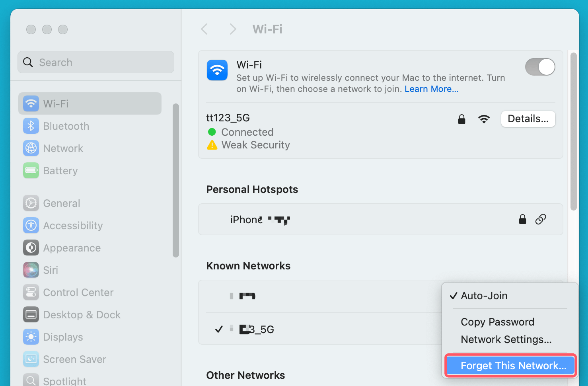Open Bluetooth settings from the sidebar
The height and width of the screenshot is (386, 588).
[66, 126]
